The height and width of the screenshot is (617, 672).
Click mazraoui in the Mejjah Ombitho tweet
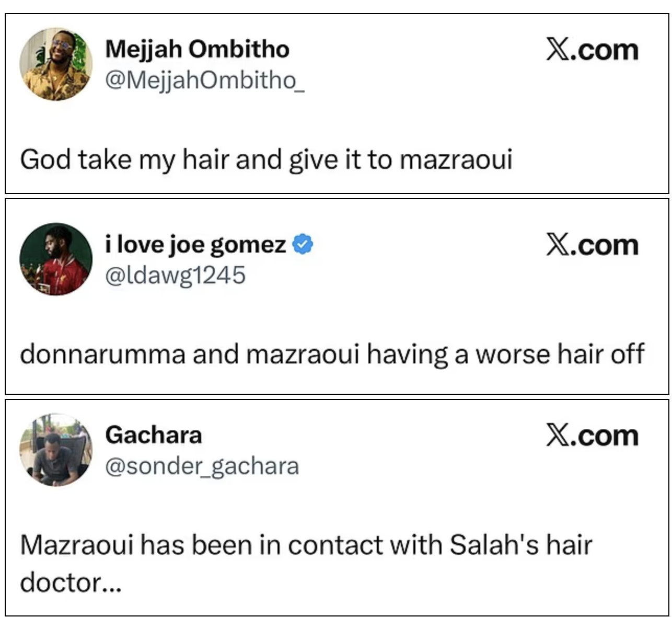click(456, 159)
